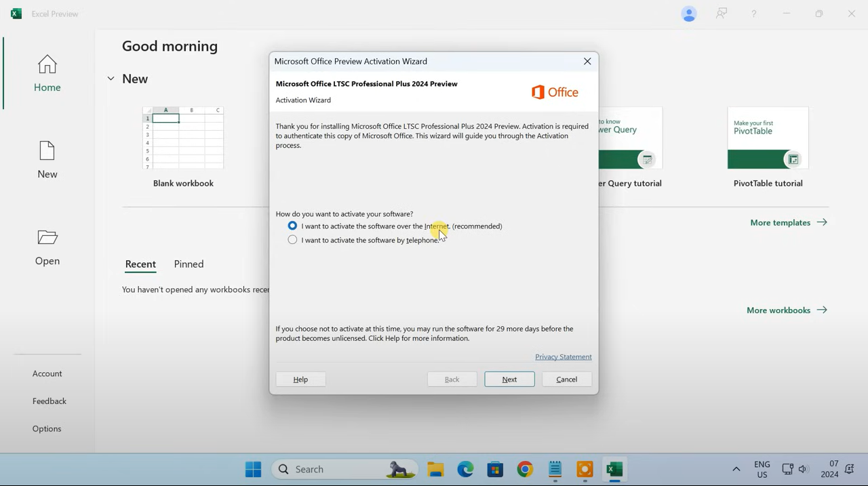Launch Google Chrome from taskbar
The width and height of the screenshot is (868, 486).
coord(525,469)
